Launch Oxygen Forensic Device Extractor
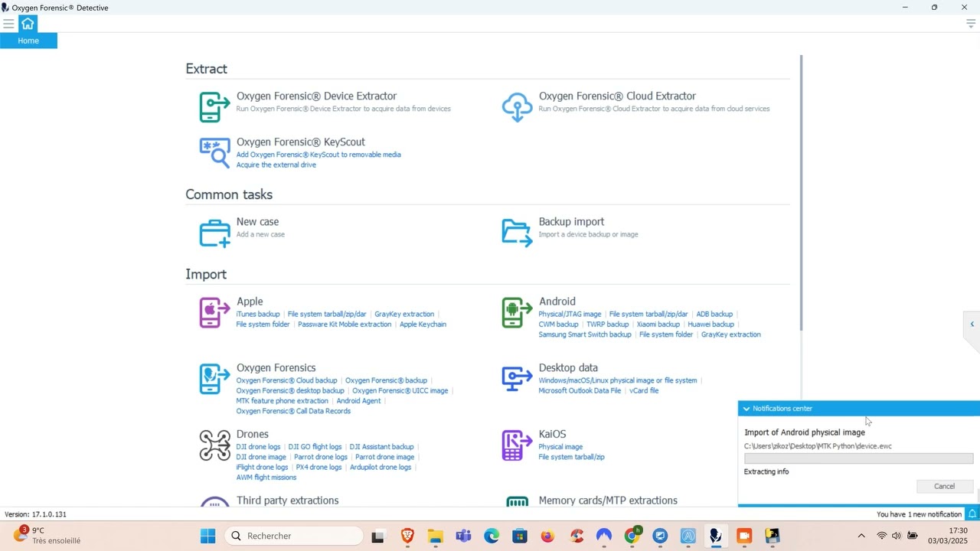Screen dimensions: 980x551 pos(316,96)
